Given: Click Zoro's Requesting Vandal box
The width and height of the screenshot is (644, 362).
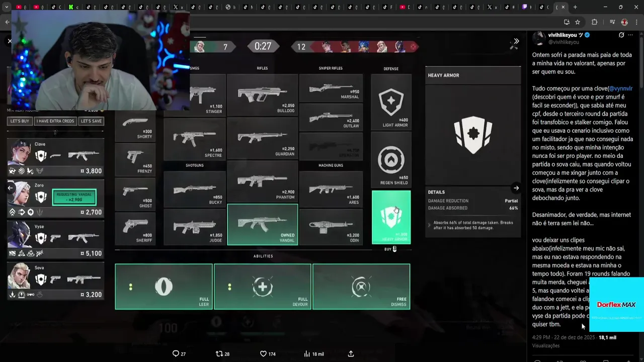Looking at the screenshot, I should click(x=74, y=197).
